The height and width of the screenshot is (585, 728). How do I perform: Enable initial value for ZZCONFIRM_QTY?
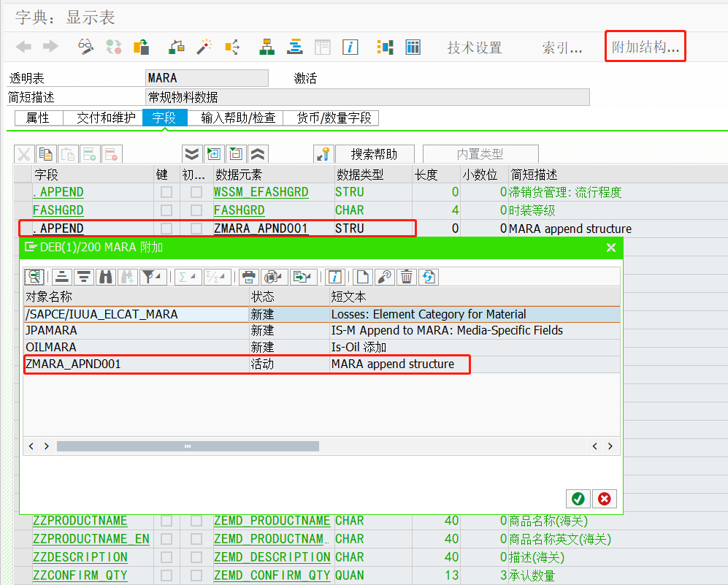(195, 575)
